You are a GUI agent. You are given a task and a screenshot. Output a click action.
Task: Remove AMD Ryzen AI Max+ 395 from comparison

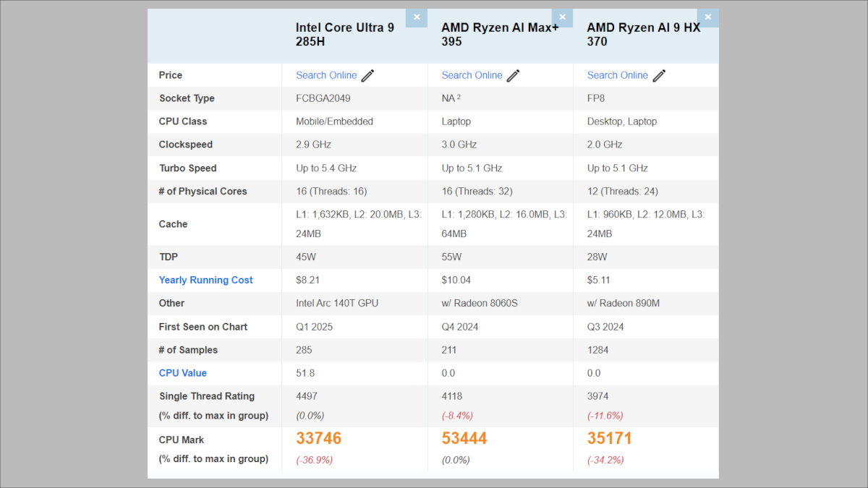[562, 17]
